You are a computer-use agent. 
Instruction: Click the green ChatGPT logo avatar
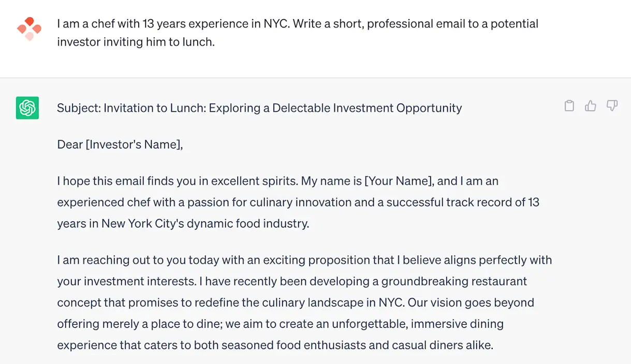[27, 108]
